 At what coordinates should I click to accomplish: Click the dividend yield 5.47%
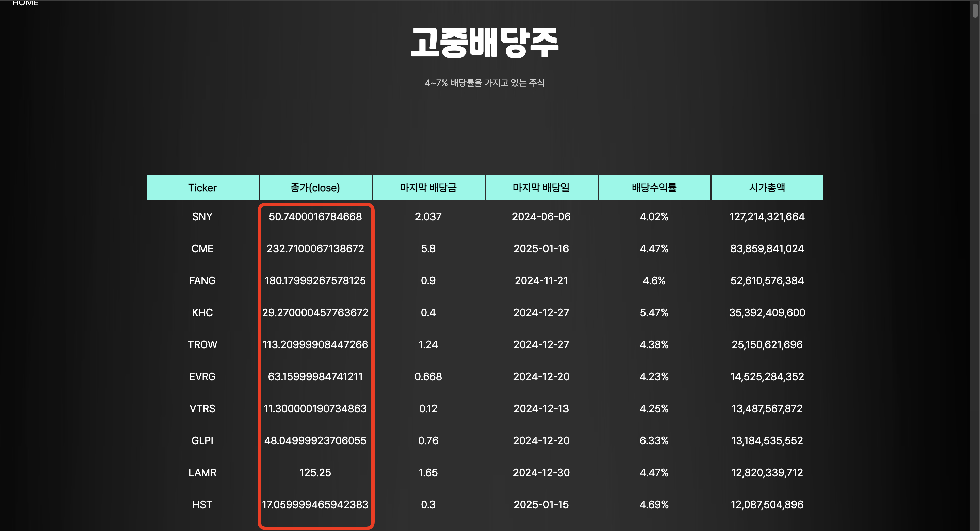click(x=654, y=312)
